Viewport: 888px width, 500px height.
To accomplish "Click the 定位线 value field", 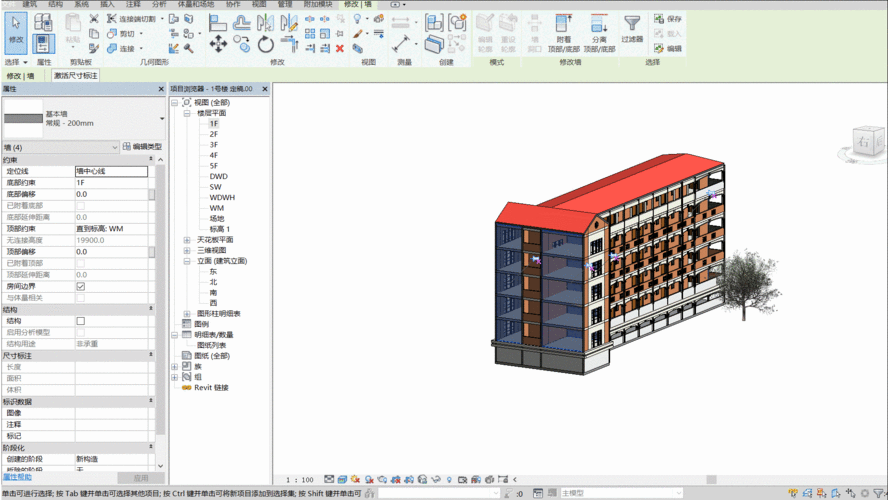I will tap(111, 171).
